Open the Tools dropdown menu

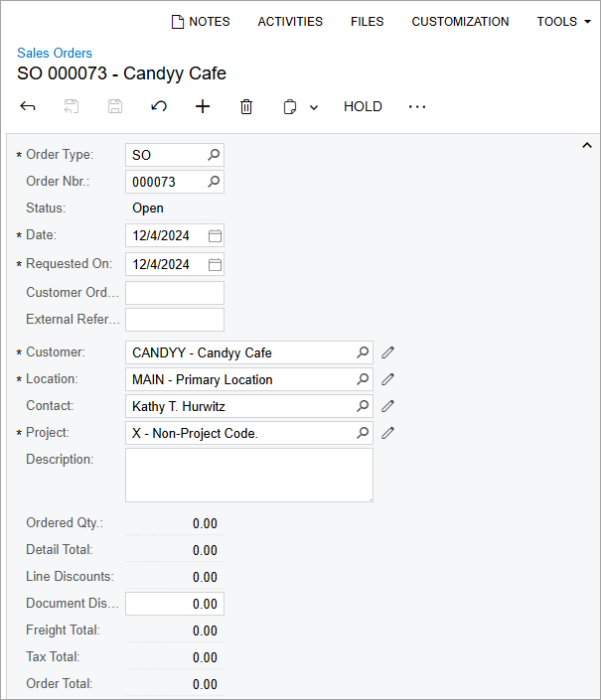pyautogui.click(x=563, y=21)
